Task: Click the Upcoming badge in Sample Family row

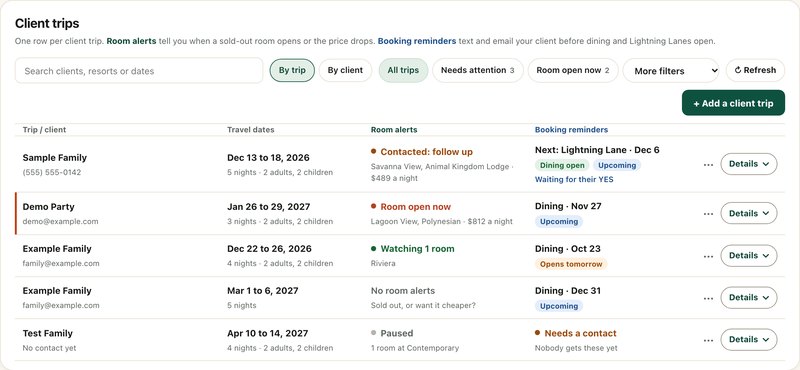Action: pyautogui.click(x=617, y=165)
